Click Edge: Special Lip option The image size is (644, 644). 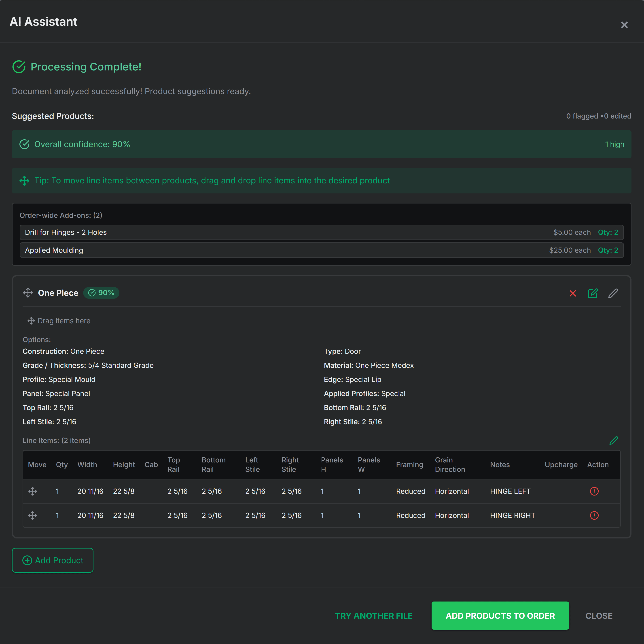[x=352, y=379]
